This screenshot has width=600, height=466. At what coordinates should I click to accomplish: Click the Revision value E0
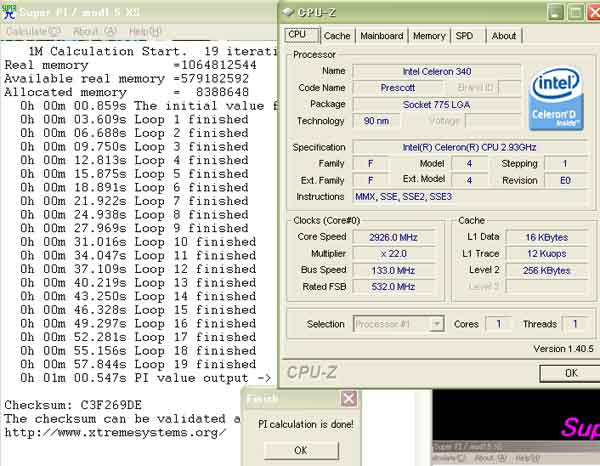(565, 181)
